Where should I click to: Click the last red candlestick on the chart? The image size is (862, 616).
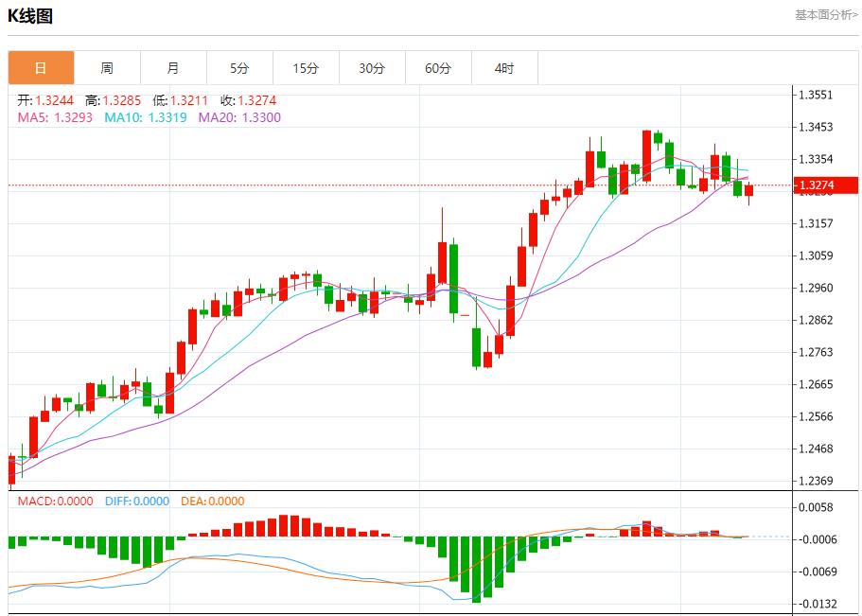(x=748, y=191)
